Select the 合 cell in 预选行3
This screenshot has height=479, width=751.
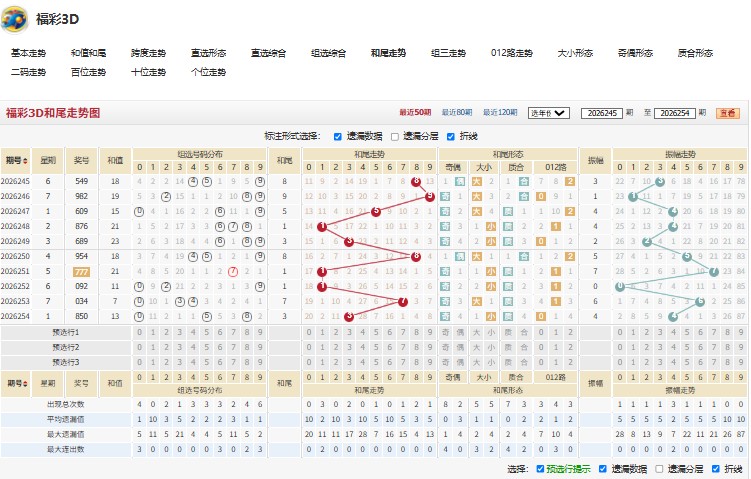(x=524, y=362)
